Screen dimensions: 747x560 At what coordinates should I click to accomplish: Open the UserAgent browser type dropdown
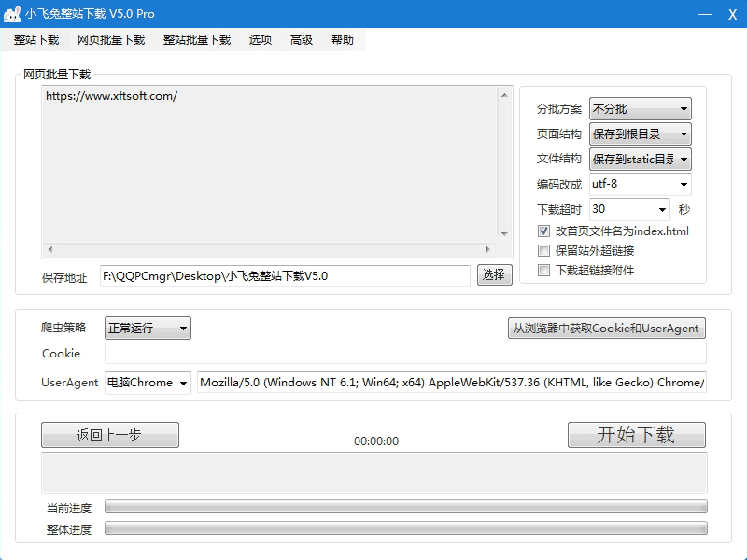point(148,383)
